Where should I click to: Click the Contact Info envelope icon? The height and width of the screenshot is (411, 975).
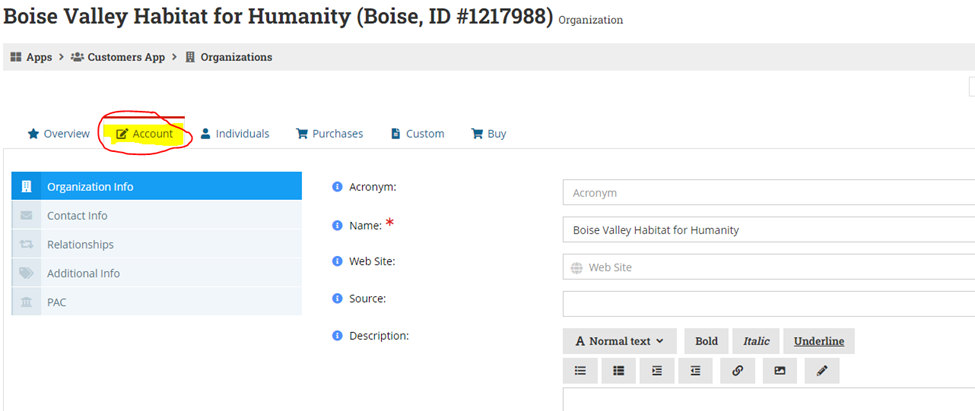click(x=26, y=215)
